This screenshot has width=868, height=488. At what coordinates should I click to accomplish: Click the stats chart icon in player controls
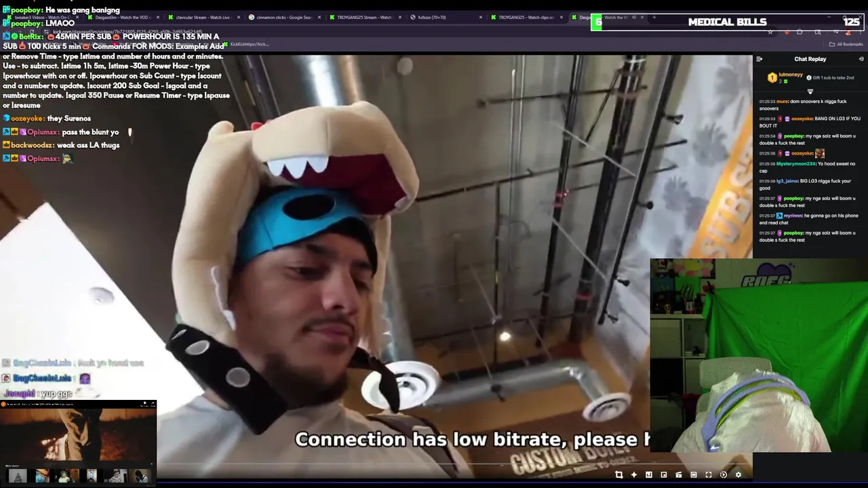pyautogui.click(x=649, y=474)
